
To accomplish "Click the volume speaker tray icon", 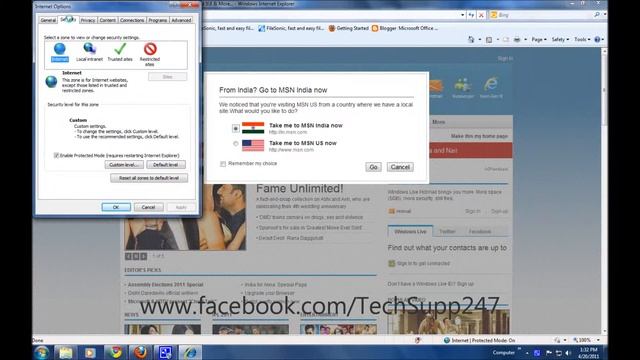I will (x=569, y=353).
